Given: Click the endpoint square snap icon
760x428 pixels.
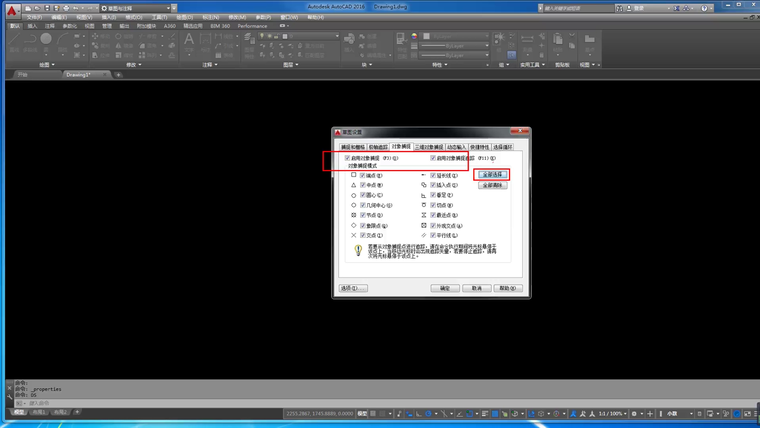Looking at the screenshot, I should pos(354,175).
